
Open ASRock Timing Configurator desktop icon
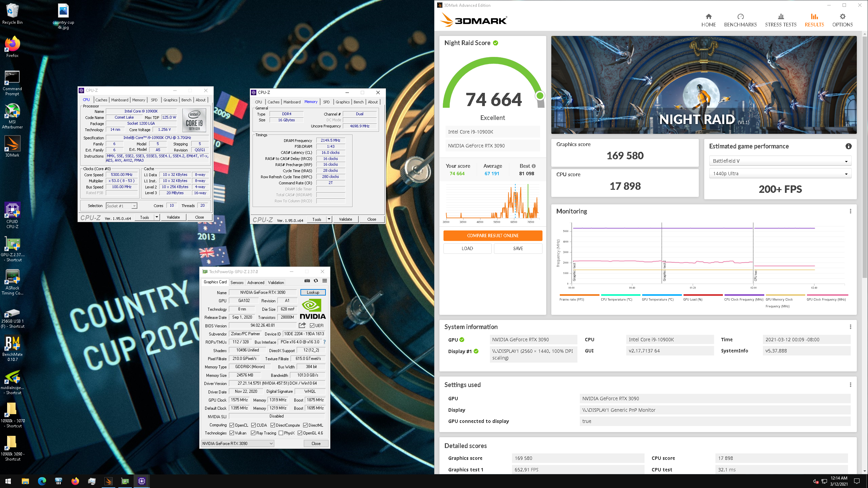13,282
